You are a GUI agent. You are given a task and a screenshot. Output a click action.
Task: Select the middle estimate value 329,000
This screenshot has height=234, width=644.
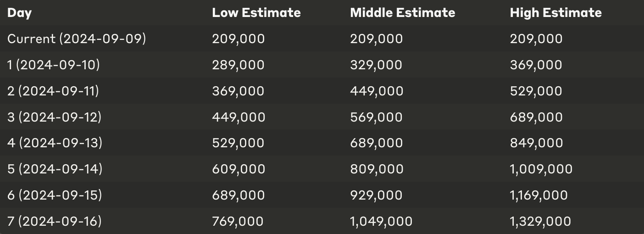[x=377, y=65]
